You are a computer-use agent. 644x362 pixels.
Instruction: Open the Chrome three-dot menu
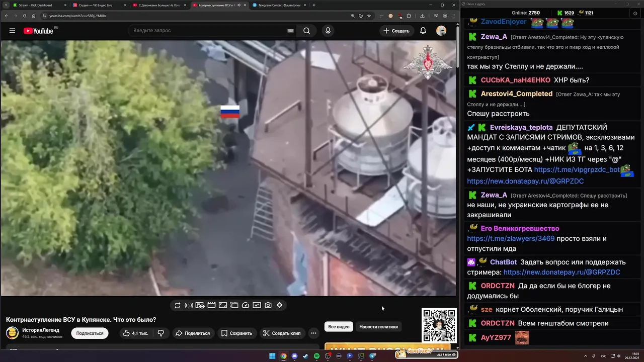pyautogui.click(x=454, y=16)
